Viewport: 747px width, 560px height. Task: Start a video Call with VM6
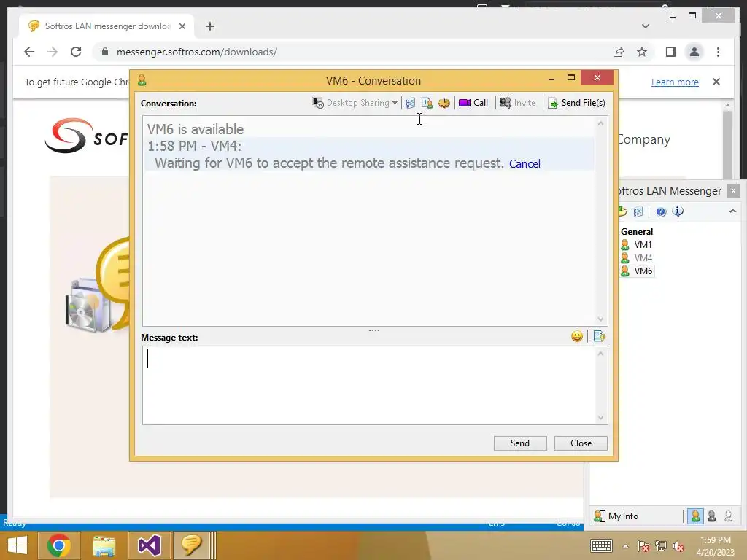tap(473, 103)
